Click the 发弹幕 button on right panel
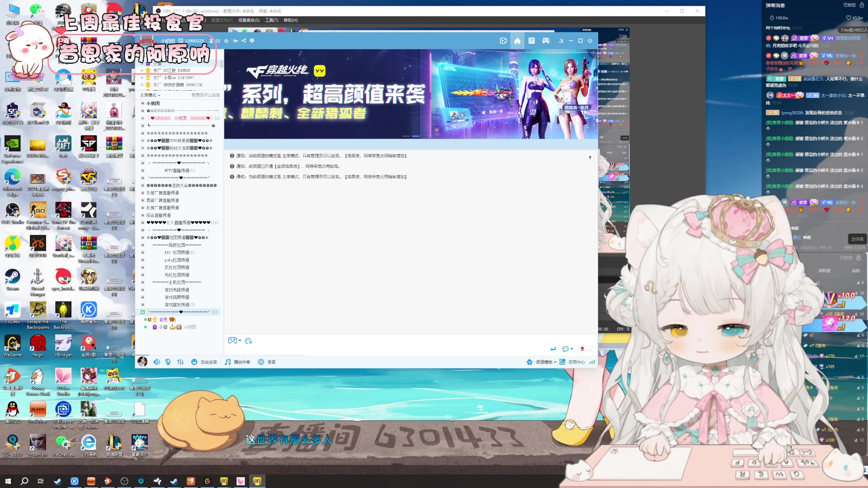 pos(857,239)
